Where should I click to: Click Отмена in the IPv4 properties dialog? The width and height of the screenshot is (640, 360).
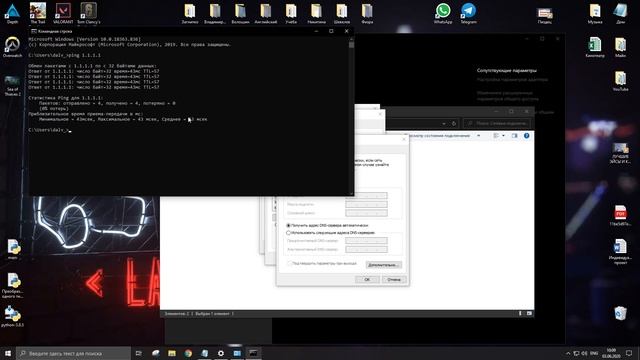pos(394,280)
